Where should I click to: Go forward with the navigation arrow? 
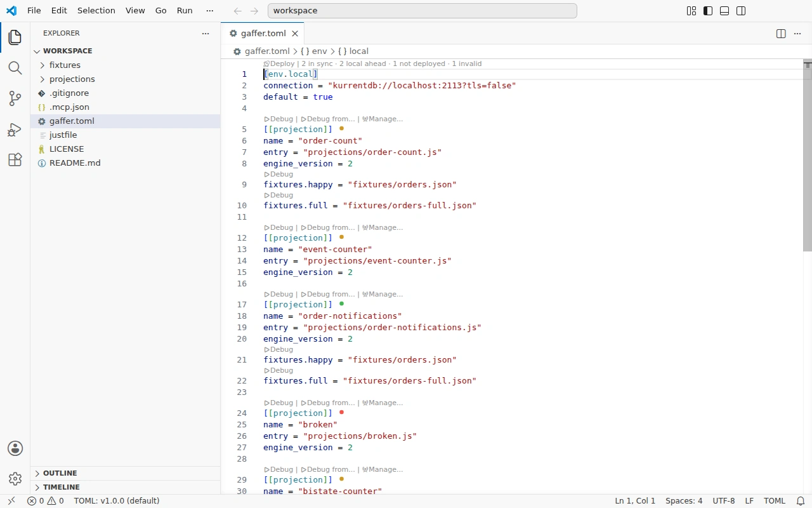coord(254,11)
